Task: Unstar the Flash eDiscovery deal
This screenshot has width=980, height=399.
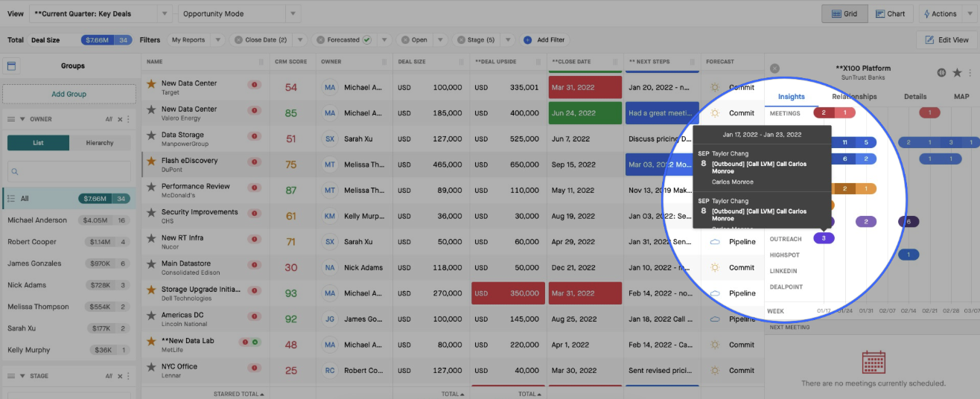Action: [x=151, y=162]
